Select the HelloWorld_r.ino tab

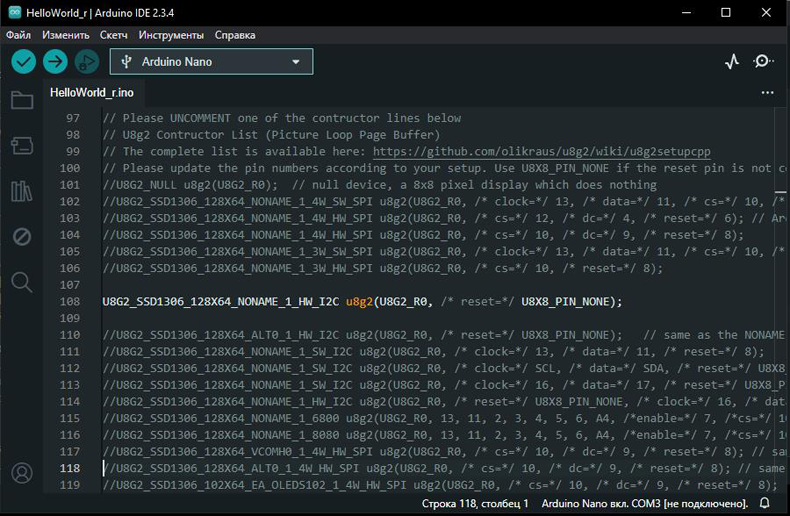pos(92,93)
